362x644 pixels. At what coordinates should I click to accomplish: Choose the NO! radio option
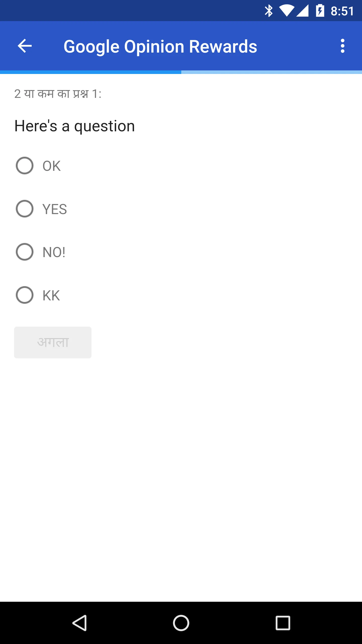(25, 252)
